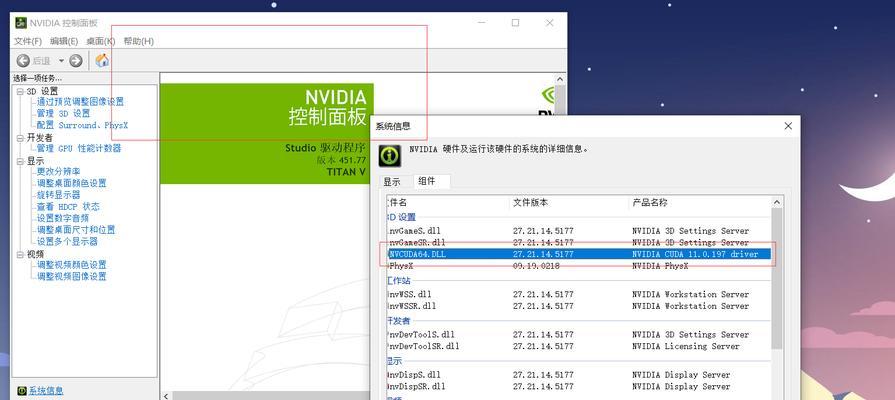
Task: Collapse the 显示 tree node
Action: 21,161
